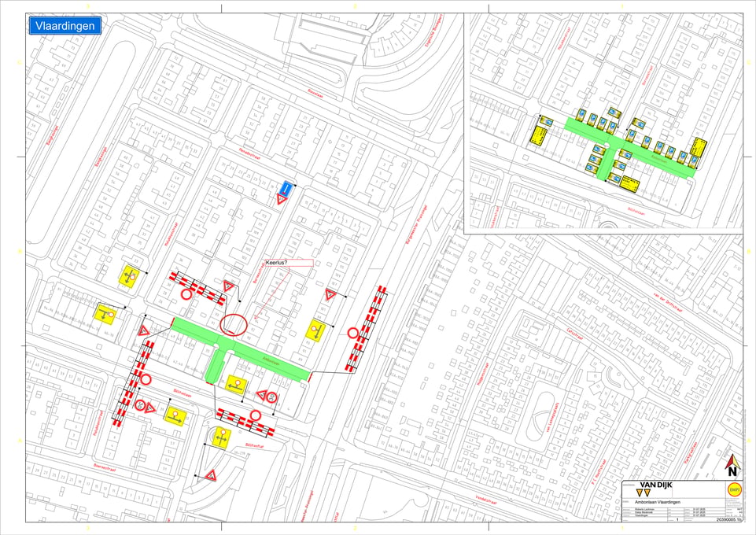Select the warning triangle at the bottom of Billitonhof

tap(211, 476)
